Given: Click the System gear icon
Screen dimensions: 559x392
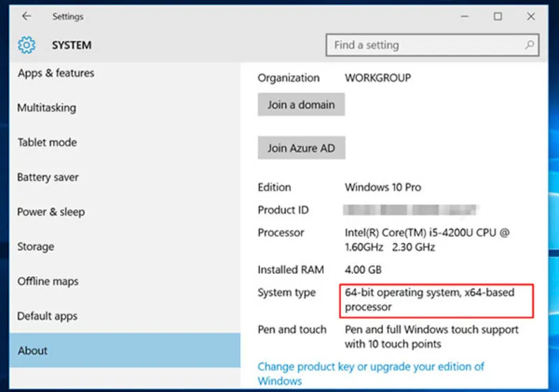Looking at the screenshot, I should (x=27, y=45).
